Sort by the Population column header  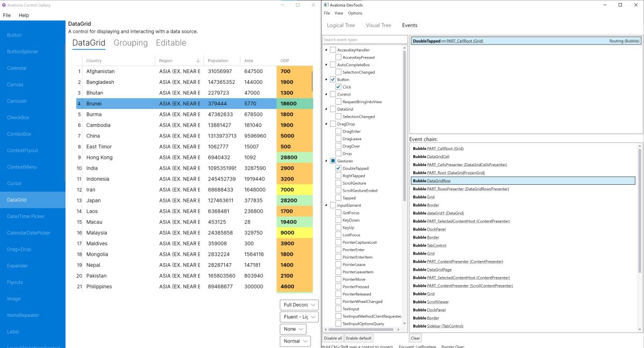tap(222, 61)
